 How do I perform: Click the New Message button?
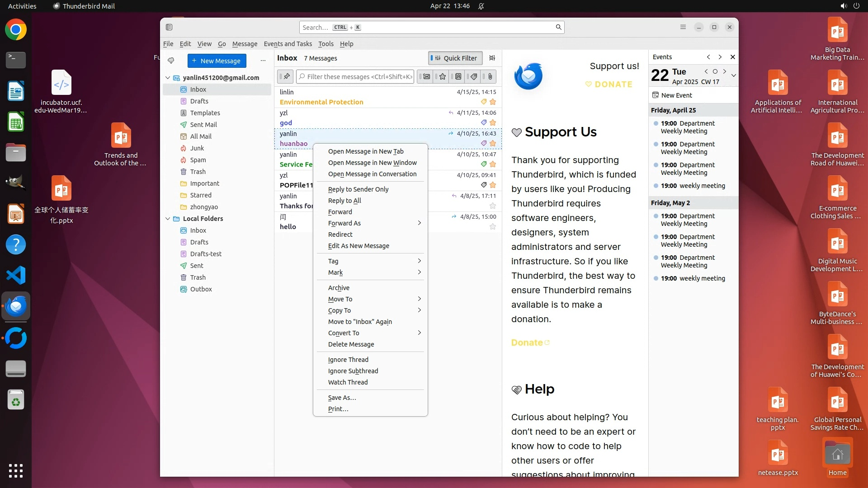point(217,61)
